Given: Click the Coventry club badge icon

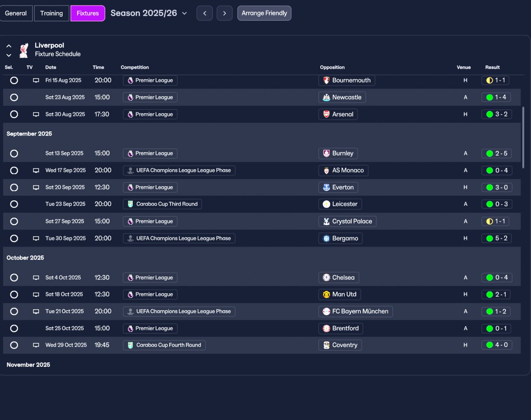Looking at the screenshot, I should (326, 345).
